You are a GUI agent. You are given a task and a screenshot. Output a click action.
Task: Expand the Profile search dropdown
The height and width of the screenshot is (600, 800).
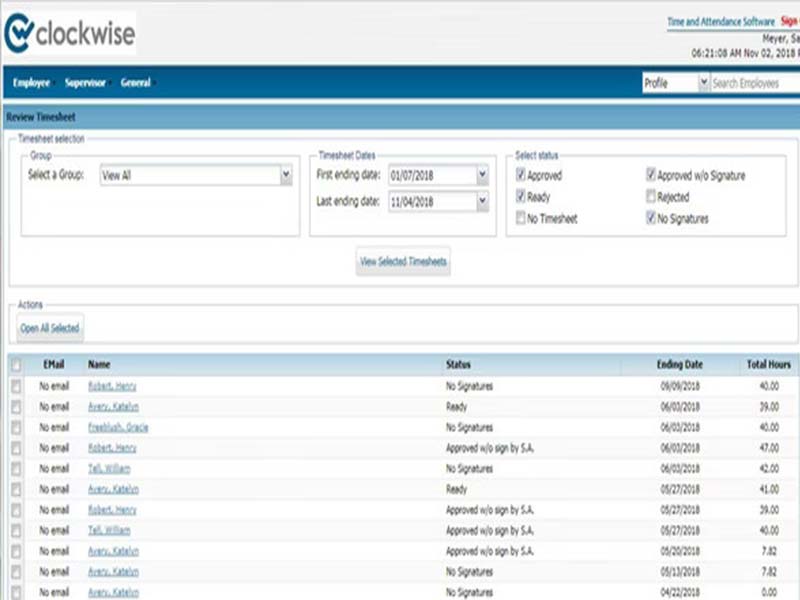click(x=703, y=84)
